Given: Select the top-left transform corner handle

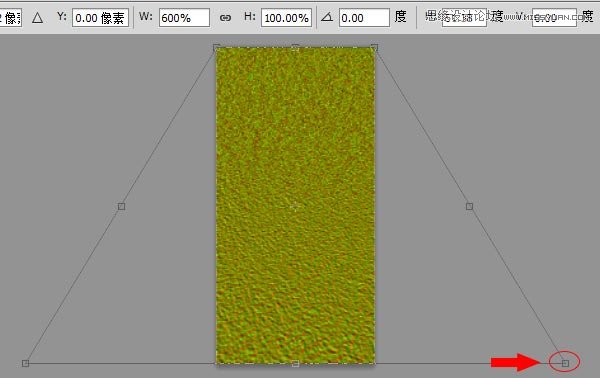Looking at the screenshot, I should point(217,47).
